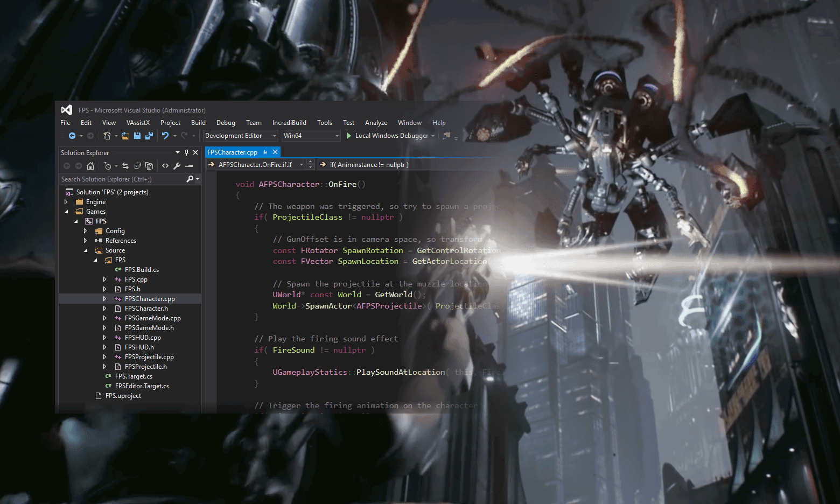Click the Properties wrench icon in Solution Explorer
The height and width of the screenshot is (504, 840).
click(x=177, y=166)
